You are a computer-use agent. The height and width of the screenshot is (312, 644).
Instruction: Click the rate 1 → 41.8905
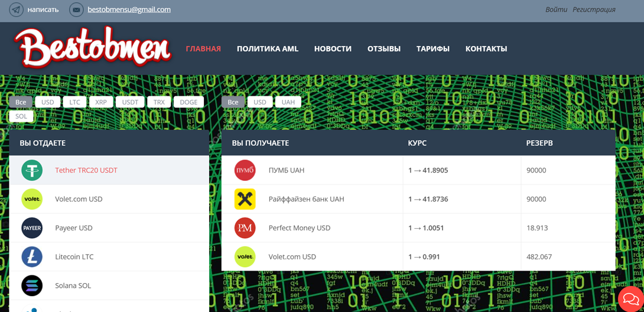pos(428,170)
